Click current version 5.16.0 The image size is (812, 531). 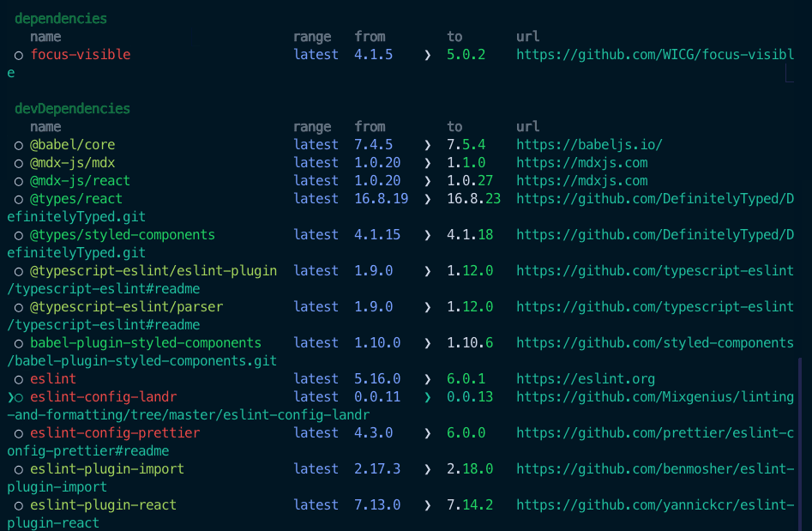(377, 378)
